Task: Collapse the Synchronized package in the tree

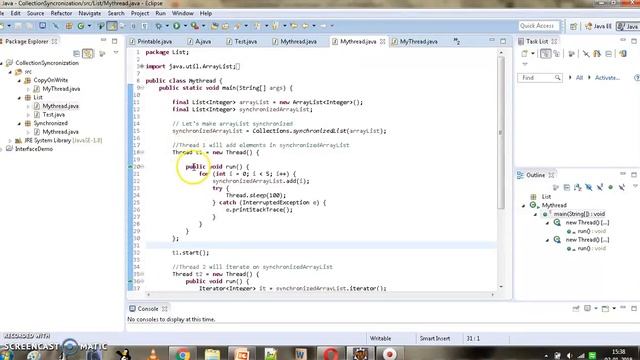Action: coord(19,123)
